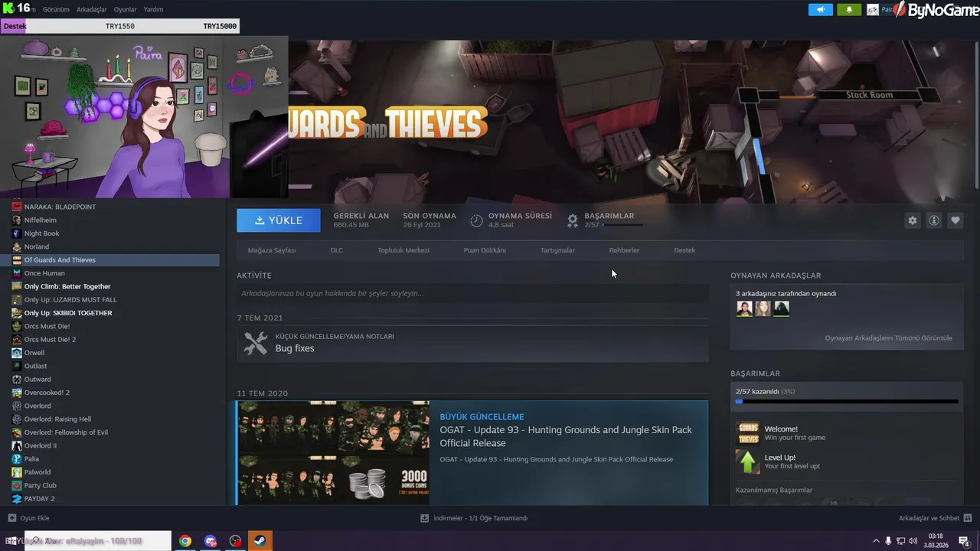The image size is (980, 551).
Task: Click the third friend avatar
Action: pos(781,308)
